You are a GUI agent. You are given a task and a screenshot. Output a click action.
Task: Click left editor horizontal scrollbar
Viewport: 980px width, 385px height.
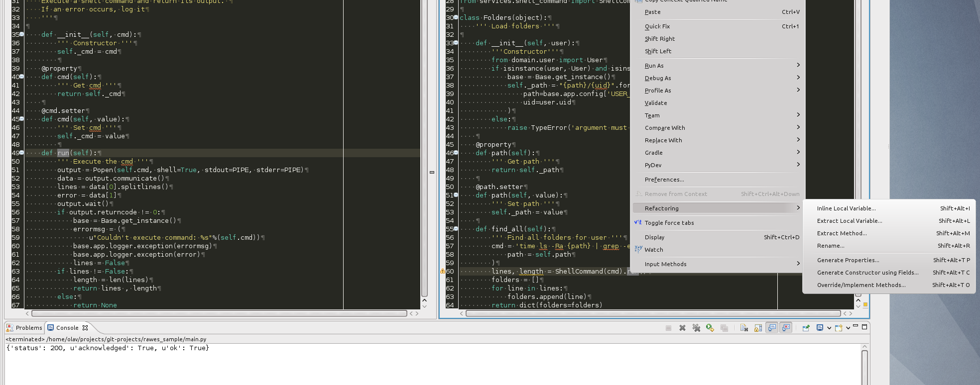[219, 313]
